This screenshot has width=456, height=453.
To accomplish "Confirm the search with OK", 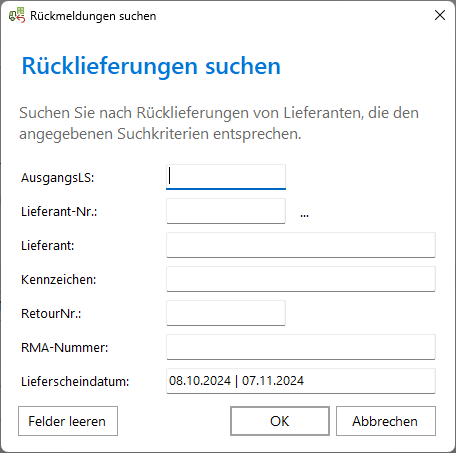I will (x=280, y=421).
